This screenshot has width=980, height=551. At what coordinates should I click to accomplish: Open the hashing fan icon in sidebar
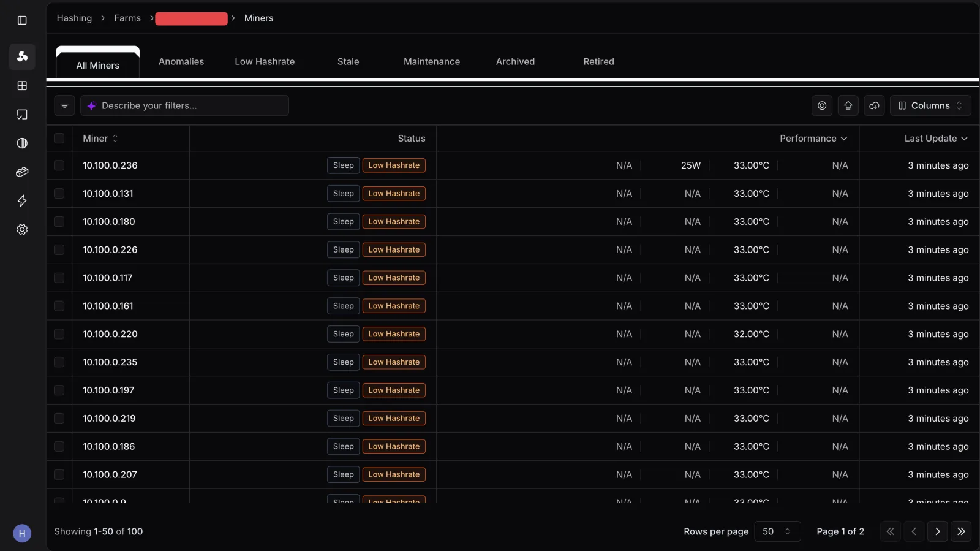pyautogui.click(x=22, y=56)
